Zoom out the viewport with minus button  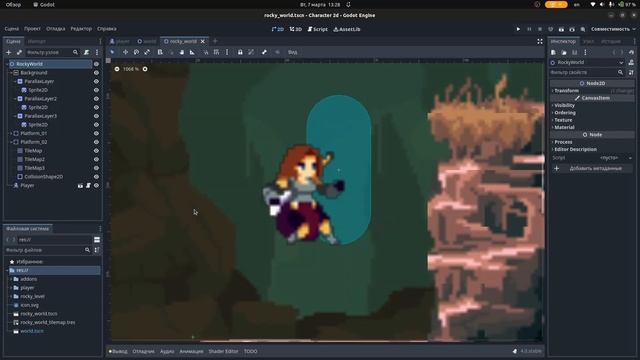(117, 69)
